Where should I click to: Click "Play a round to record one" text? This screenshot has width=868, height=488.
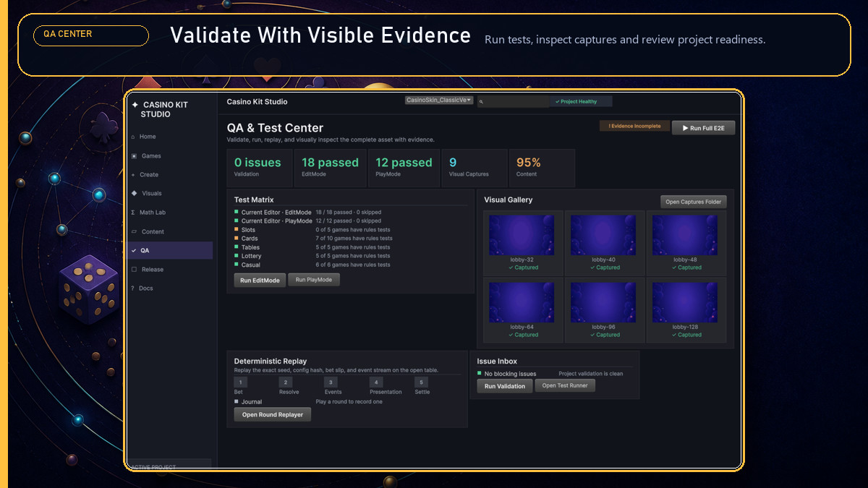(349, 401)
